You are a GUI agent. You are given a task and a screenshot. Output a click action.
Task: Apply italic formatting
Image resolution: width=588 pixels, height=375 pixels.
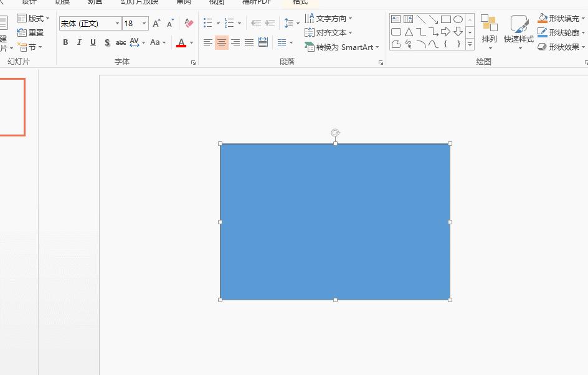click(79, 42)
